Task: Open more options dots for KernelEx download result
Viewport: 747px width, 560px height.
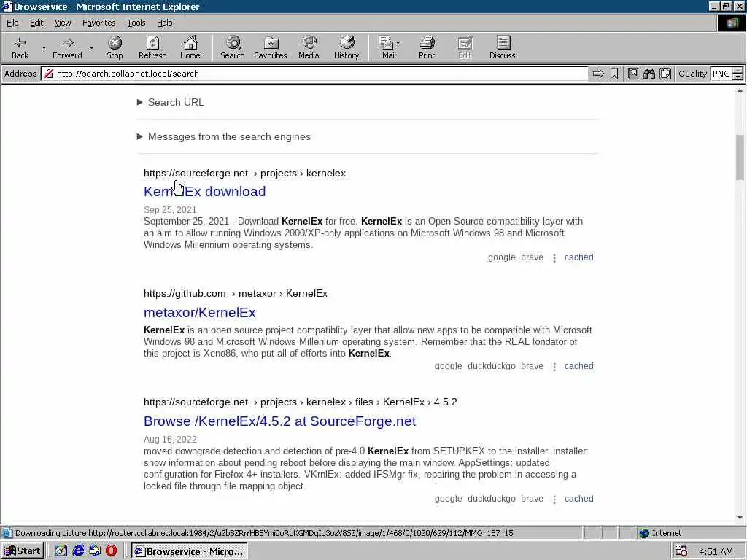Action: [x=554, y=258]
